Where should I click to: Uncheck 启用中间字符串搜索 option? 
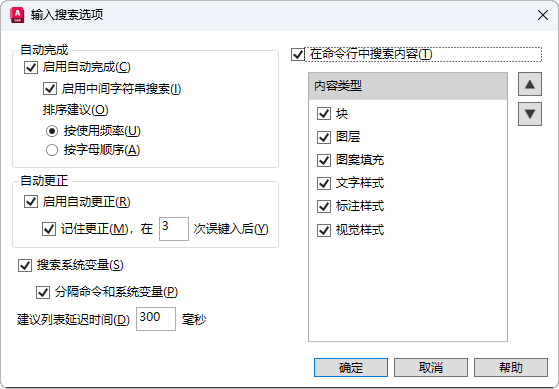coord(50,88)
